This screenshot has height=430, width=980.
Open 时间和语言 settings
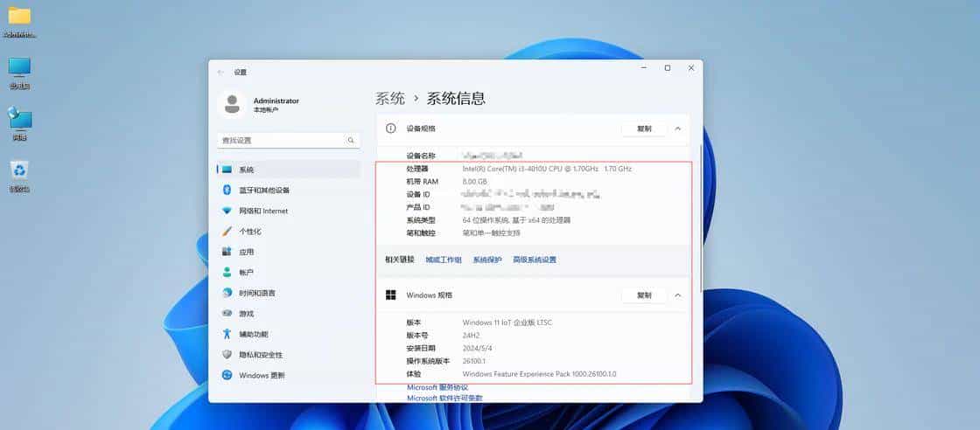point(289,293)
